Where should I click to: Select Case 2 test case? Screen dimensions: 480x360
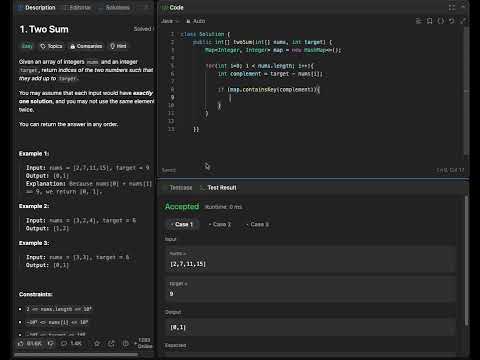point(220,224)
